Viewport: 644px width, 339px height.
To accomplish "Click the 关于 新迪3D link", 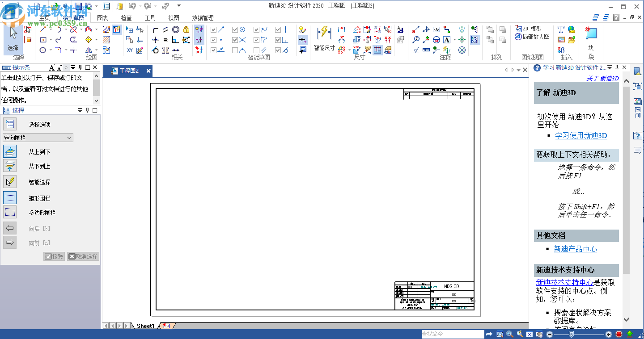I will (602, 78).
